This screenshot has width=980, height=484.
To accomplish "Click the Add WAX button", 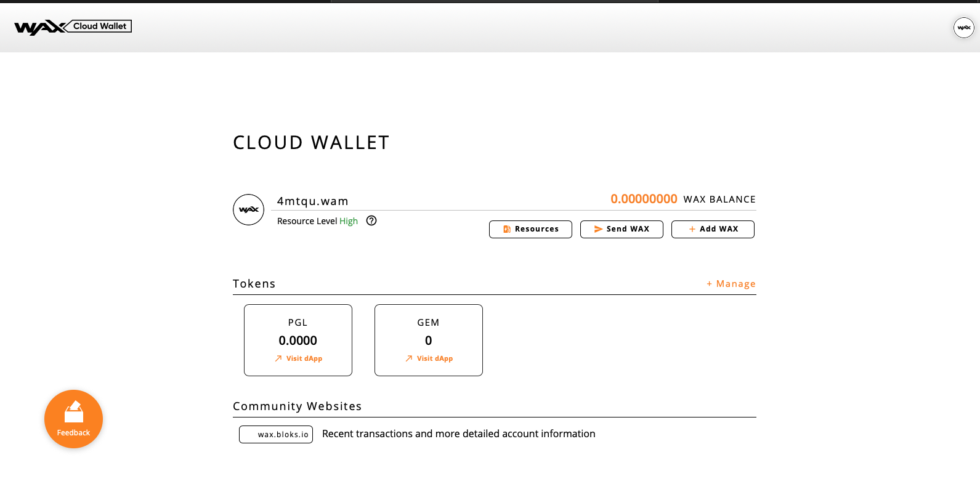I will pos(713,229).
